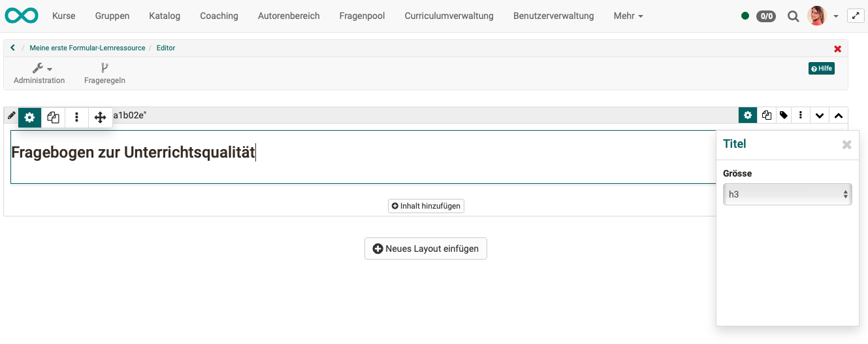Move the layout up with the chevron
Viewport: 868px width, 344px height.
click(839, 116)
